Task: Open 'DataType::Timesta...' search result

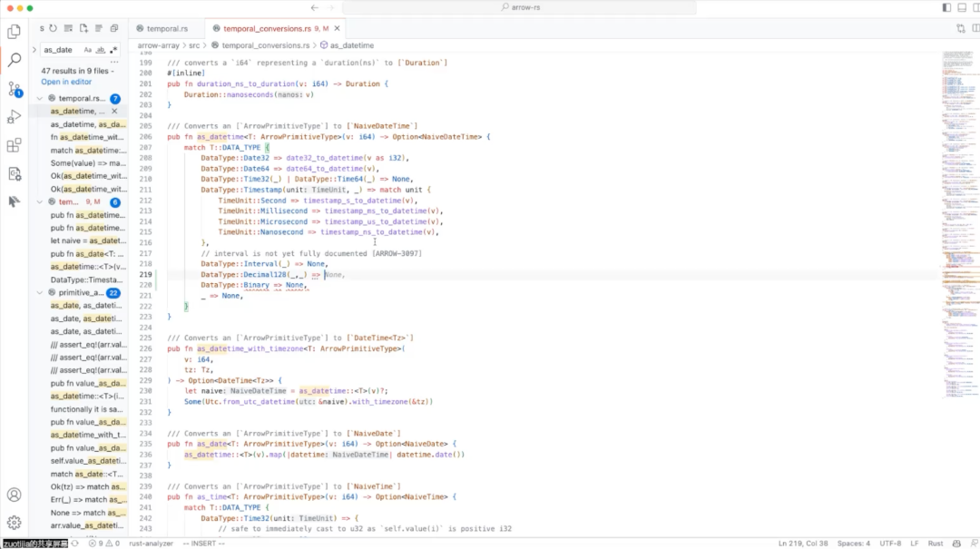Action: click(x=87, y=279)
